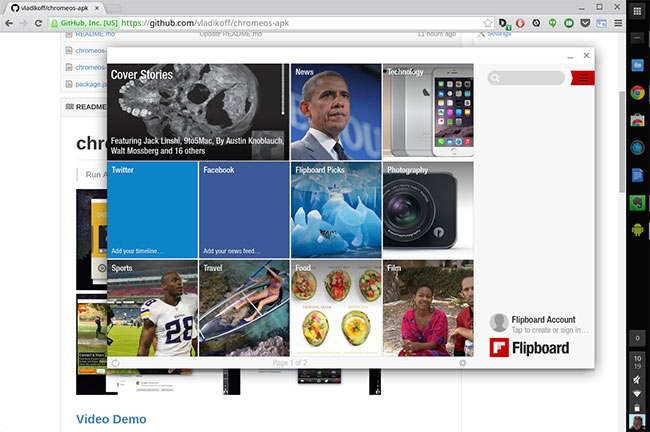Image resolution: width=650 pixels, height=432 pixels.
Task: Click the Flipboard search field
Action: click(x=526, y=78)
